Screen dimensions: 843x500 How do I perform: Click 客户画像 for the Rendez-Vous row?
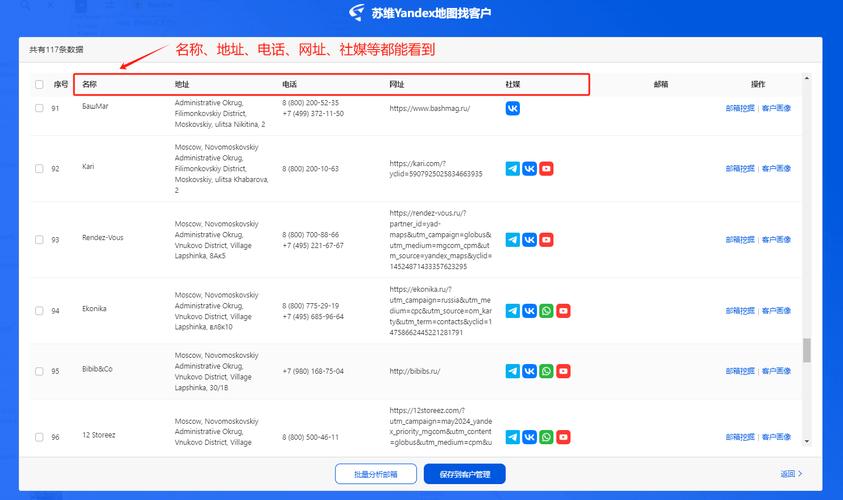[776, 240]
